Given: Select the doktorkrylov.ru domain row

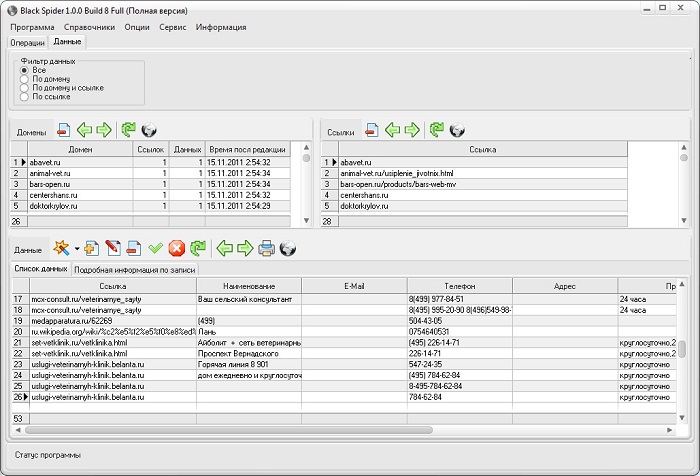Looking at the screenshot, I should (x=150, y=206).
